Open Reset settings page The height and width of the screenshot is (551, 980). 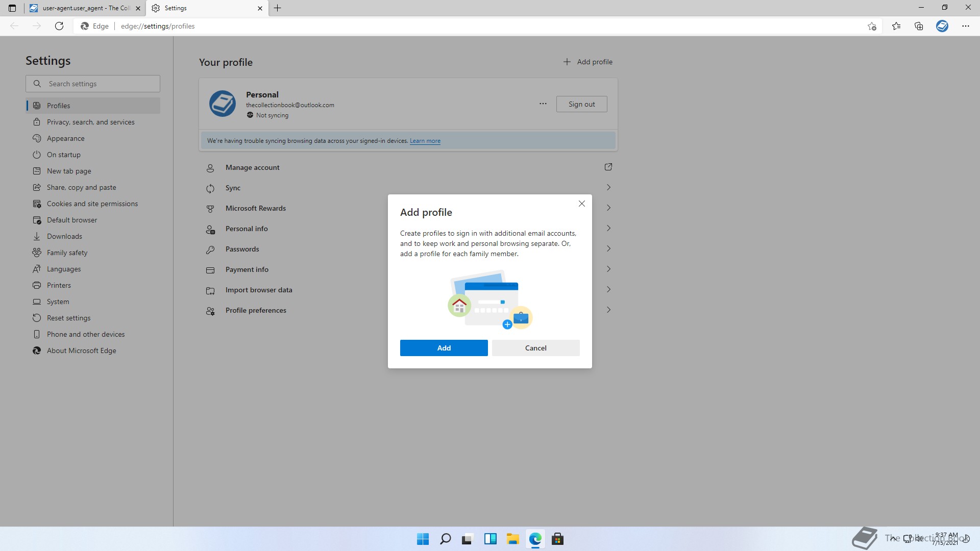coord(93,318)
